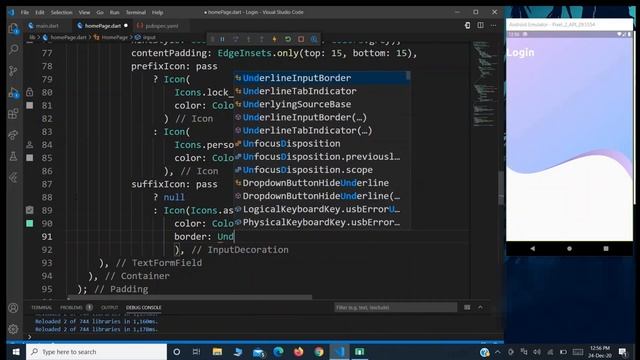Select PhysicalKeyboardKey.usbError suggestion

[x=322, y=222]
